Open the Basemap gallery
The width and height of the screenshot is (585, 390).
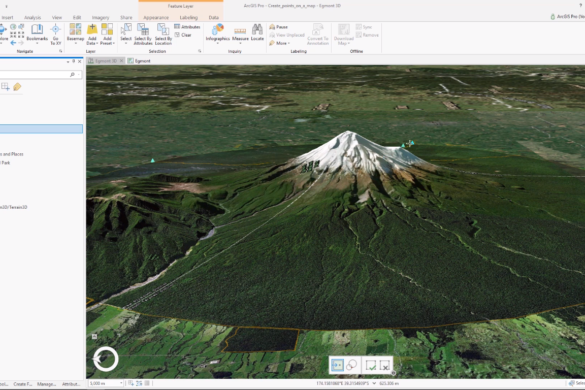[75, 34]
